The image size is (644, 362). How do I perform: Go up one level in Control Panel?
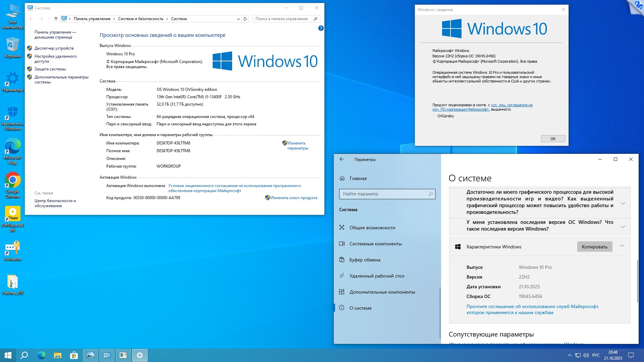(x=56, y=19)
